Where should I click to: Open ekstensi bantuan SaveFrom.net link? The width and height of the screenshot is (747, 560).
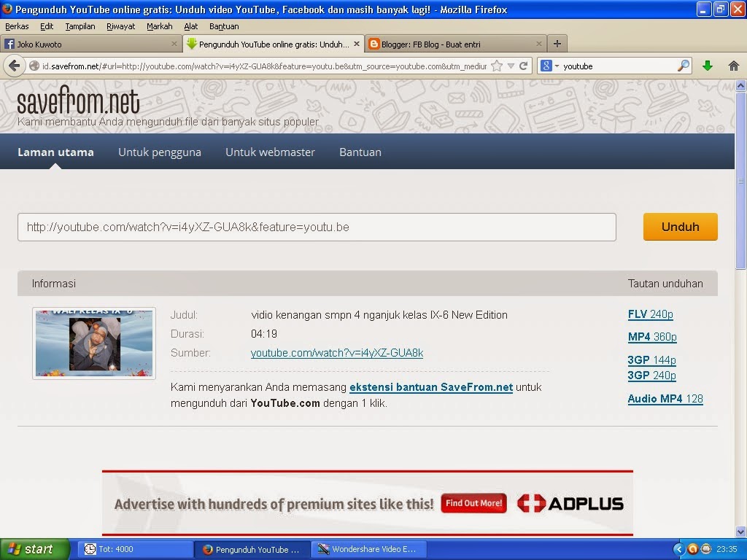click(x=431, y=387)
